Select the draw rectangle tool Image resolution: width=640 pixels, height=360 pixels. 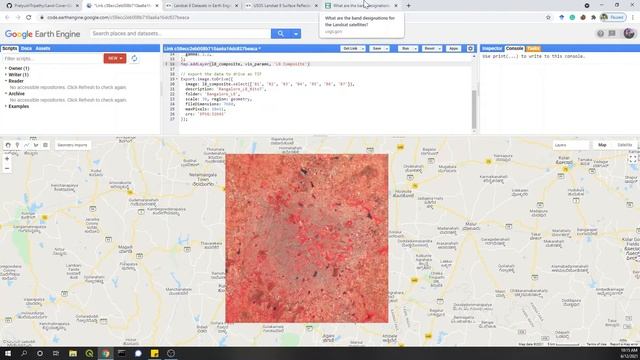coord(45,145)
